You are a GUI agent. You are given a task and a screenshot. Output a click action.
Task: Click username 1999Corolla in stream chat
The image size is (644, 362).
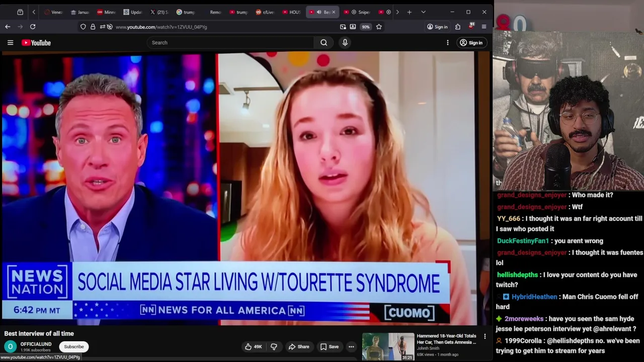click(x=524, y=341)
